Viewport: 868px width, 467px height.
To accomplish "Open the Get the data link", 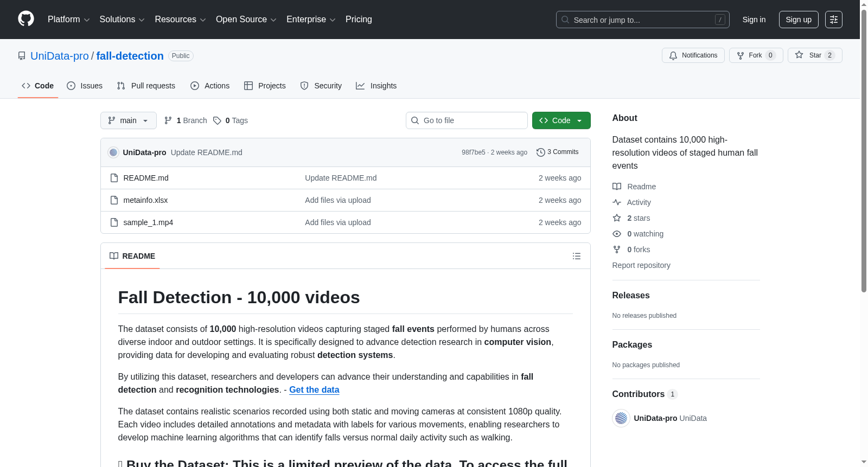I will (x=314, y=389).
